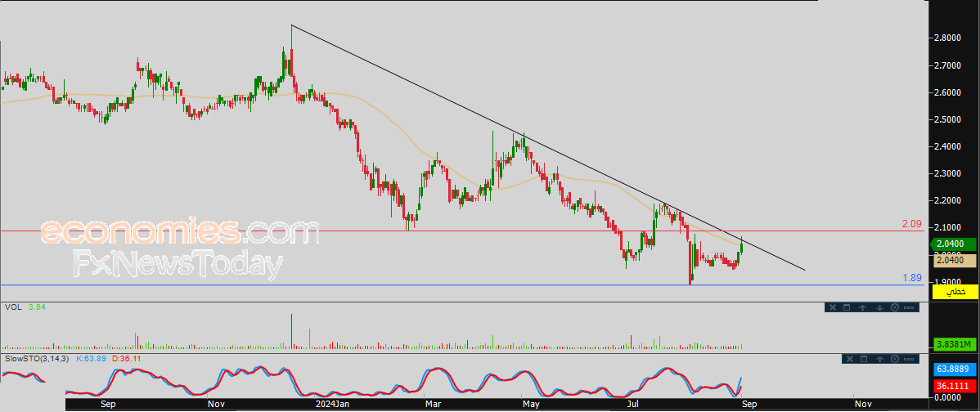Click the blue 63.8889 K-value tag
The image size is (980, 412).
pyautogui.click(x=953, y=369)
